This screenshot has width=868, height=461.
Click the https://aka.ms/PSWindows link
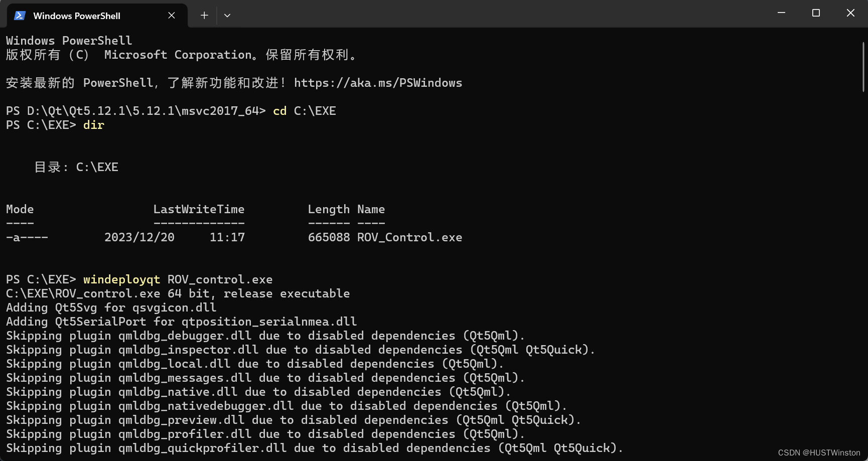pyautogui.click(x=378, y=83)
